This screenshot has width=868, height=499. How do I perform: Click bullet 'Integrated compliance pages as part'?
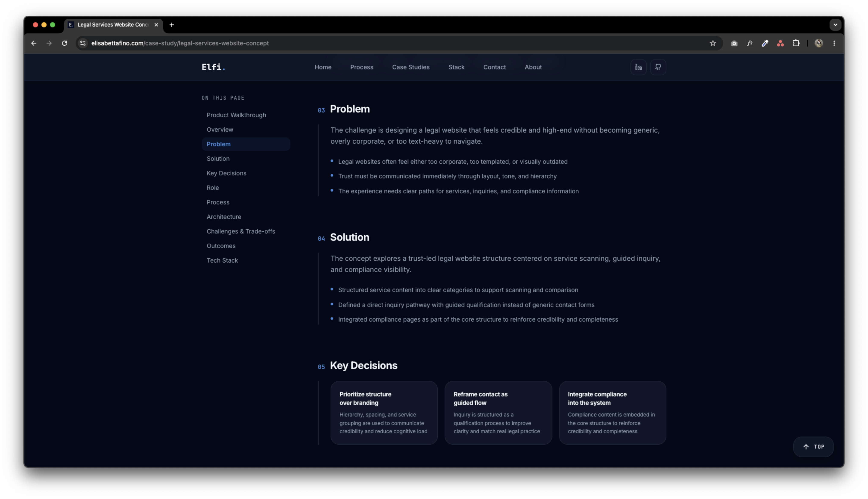tap(478, 319)
